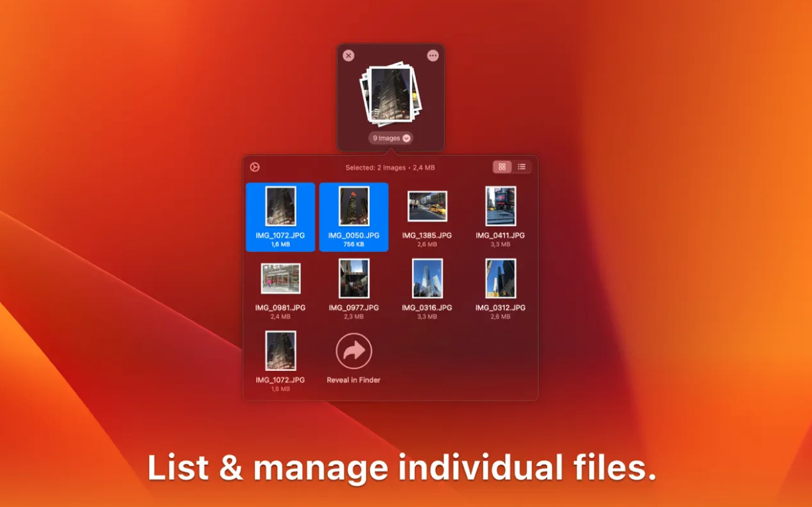Select the IMG_0977.JPG thumbnail
This screenshot has height=507, width=812.
click(x=354, y=279)
